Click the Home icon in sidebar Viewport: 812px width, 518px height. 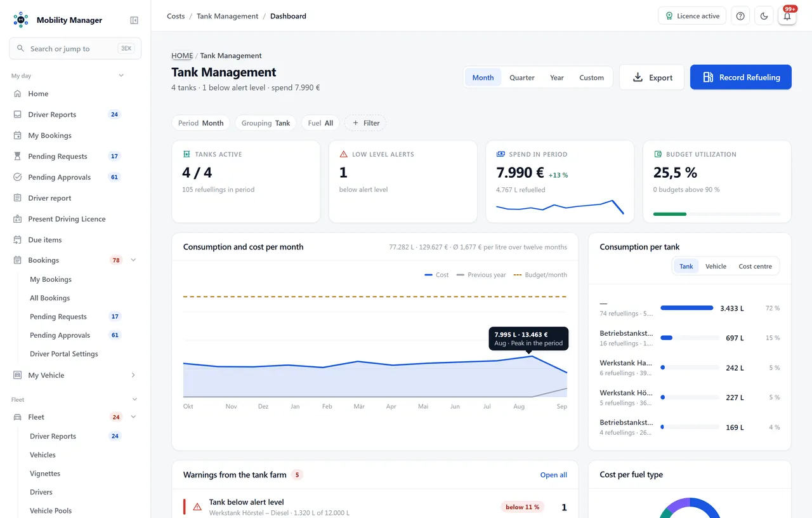17,94
